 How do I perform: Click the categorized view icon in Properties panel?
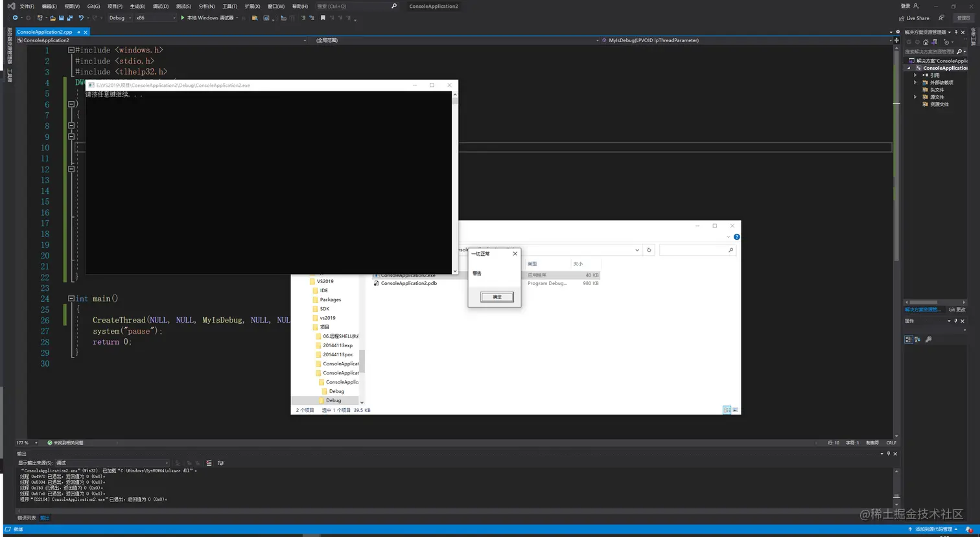pos(908,339)
